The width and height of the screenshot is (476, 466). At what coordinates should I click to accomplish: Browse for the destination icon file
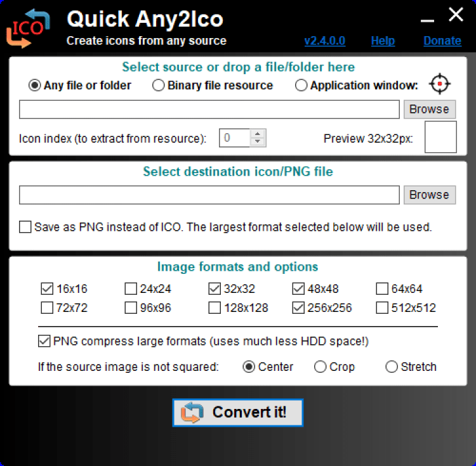click(x=429, y=195)
